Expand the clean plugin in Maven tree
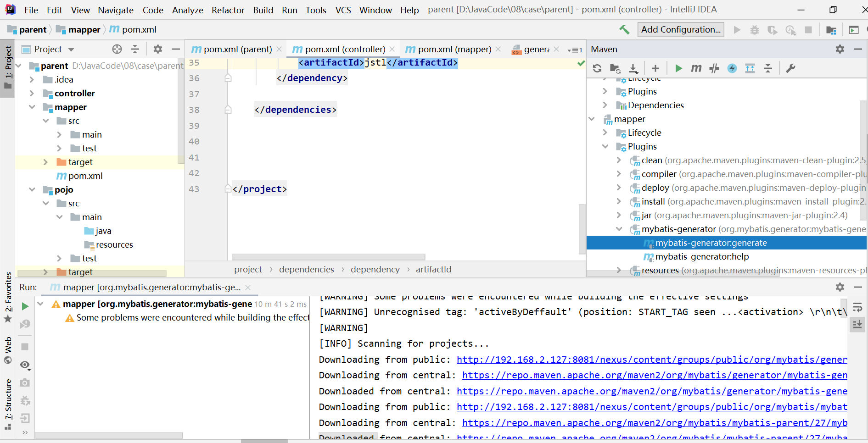Image resolution: width=868 pixels, height=443 pixels. click(x=619, y=160)
